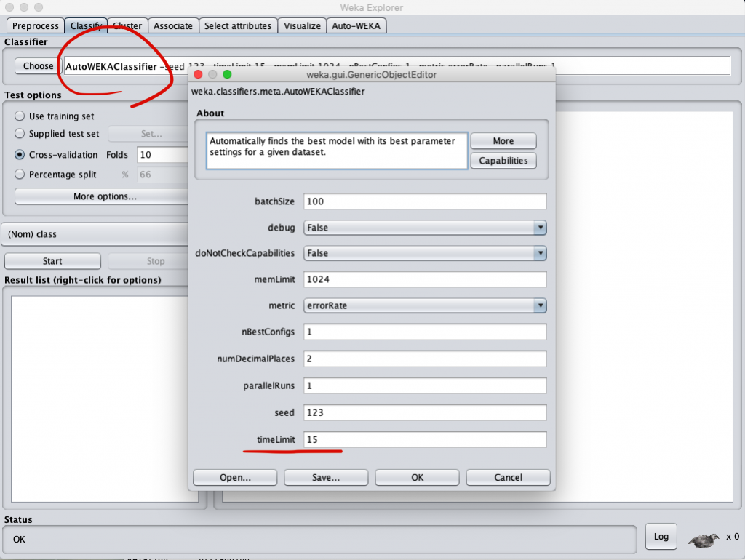Click the AutoWEKAClassifier configuration text field
Image resolution: width=745 pixels, height=560 pixels.
[x=397, y=66]
